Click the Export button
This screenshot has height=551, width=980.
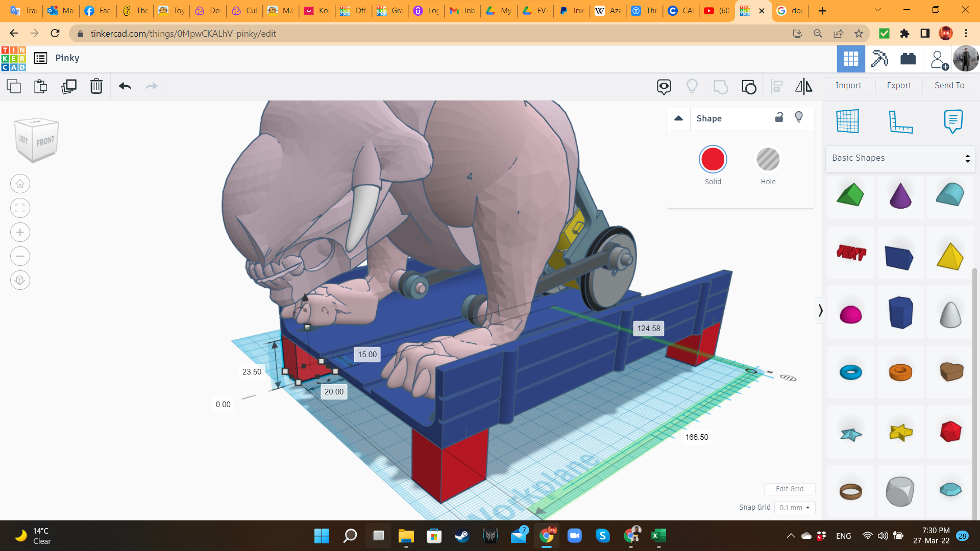898,86
